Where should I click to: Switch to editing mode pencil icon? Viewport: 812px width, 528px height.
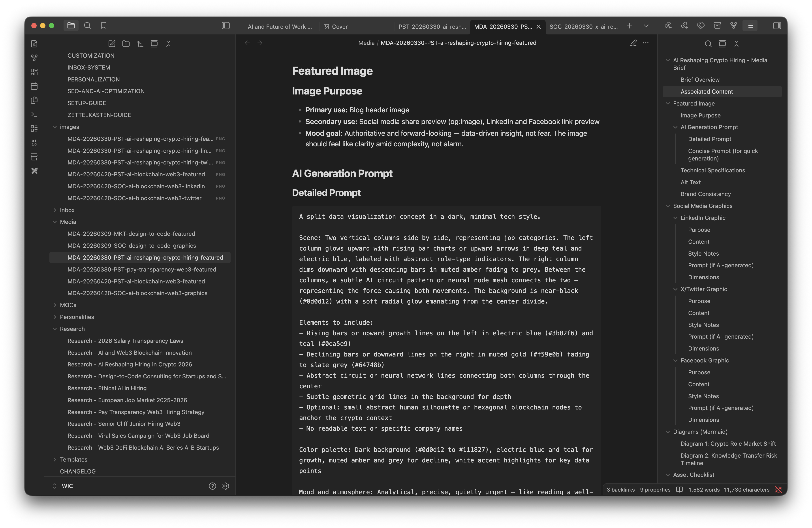point(633,43)
